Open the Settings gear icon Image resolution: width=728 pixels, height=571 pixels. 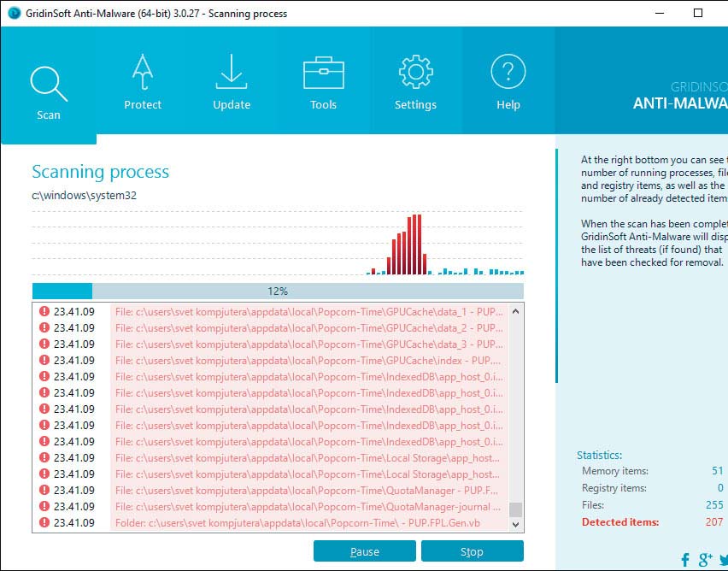pyautogui.click(x=415, y=72)
